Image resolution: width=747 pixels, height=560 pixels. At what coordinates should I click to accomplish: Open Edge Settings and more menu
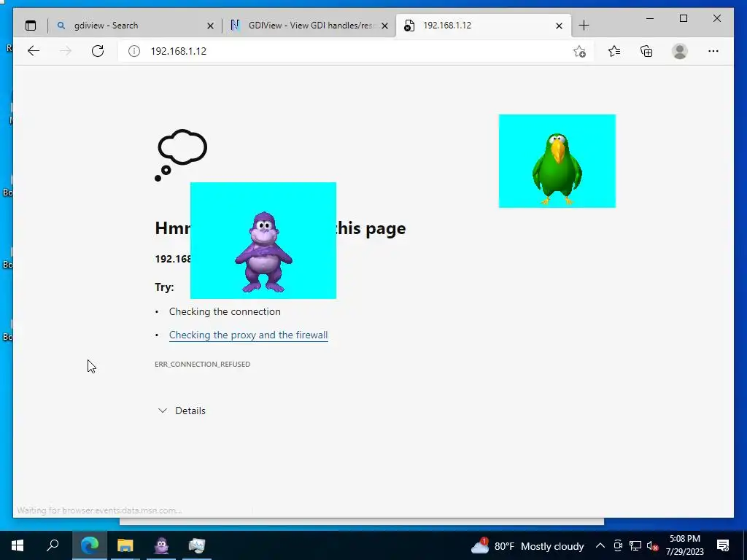(x=713, y=51)
